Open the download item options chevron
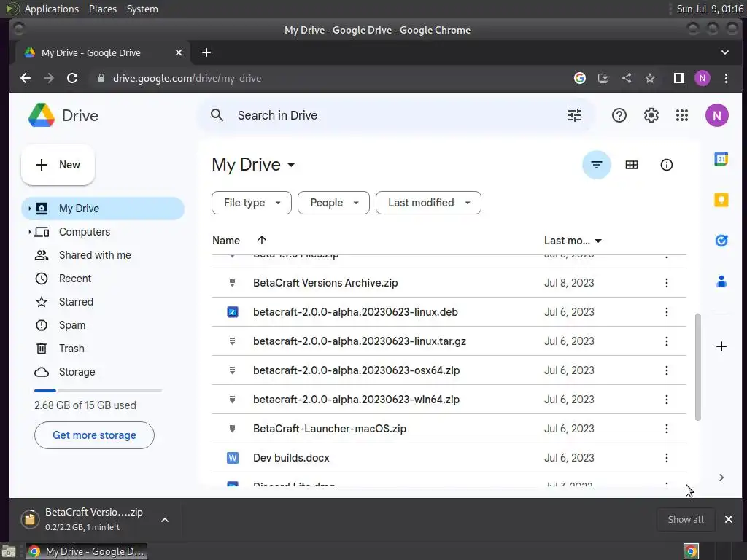This screenshot has width=747, height=560. click(x=164, y=520)
